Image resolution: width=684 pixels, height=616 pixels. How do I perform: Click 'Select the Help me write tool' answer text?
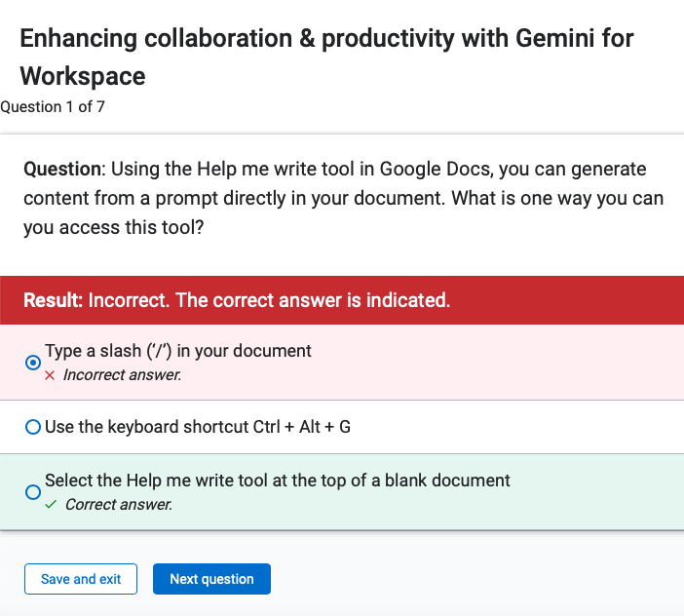(278, 481)
